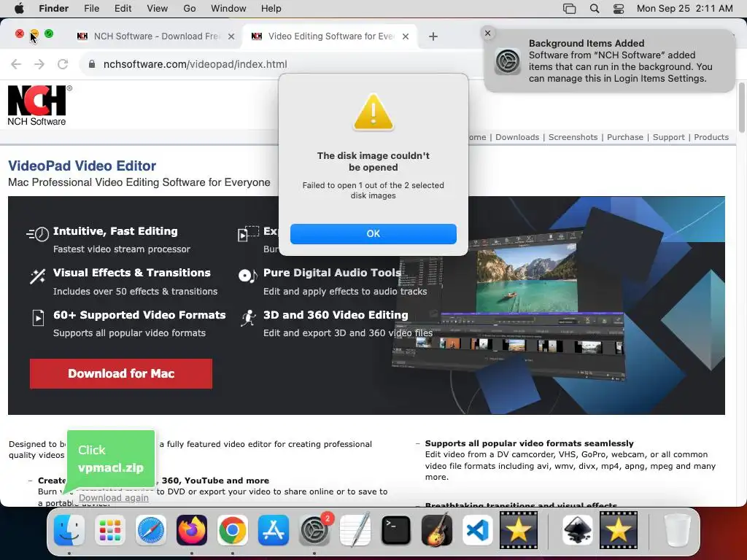This screenshot has height=560, width=747.
Task: Click the Download again link
Action: 113,497
